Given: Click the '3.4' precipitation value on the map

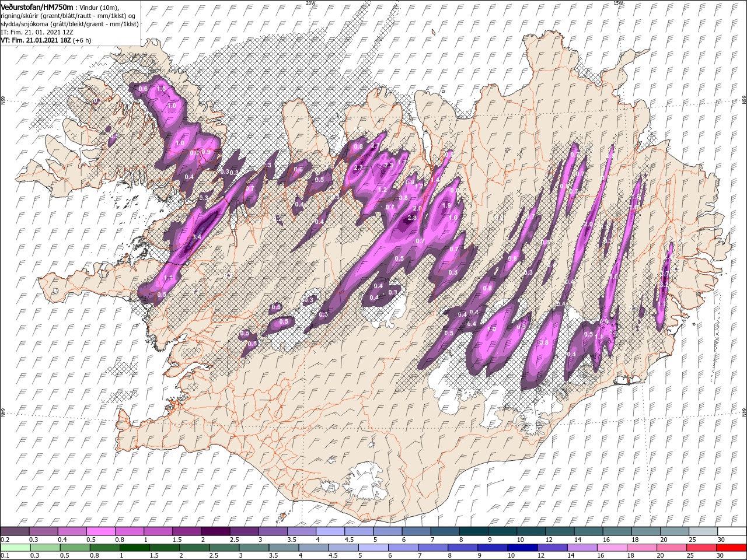Looking at the screenshot, I should (x=197, y=237).
